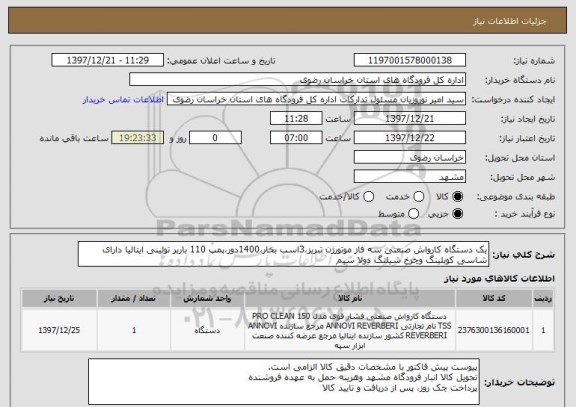The width and height of the screenshot is (576, 407).
Task: Click the جزئیات اطلاعات نیاز header title
Action: coord(510,21)
